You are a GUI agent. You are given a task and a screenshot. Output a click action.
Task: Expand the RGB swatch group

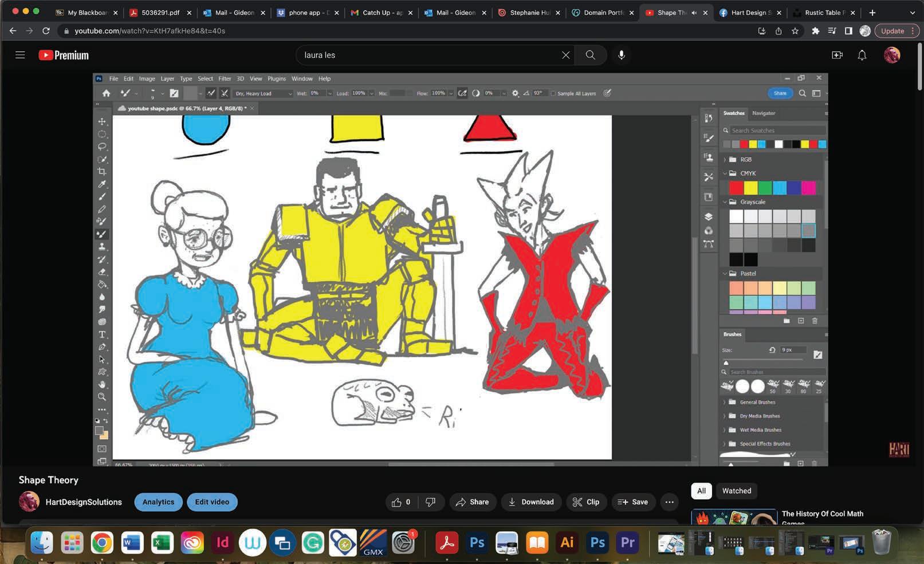point(725,160)
